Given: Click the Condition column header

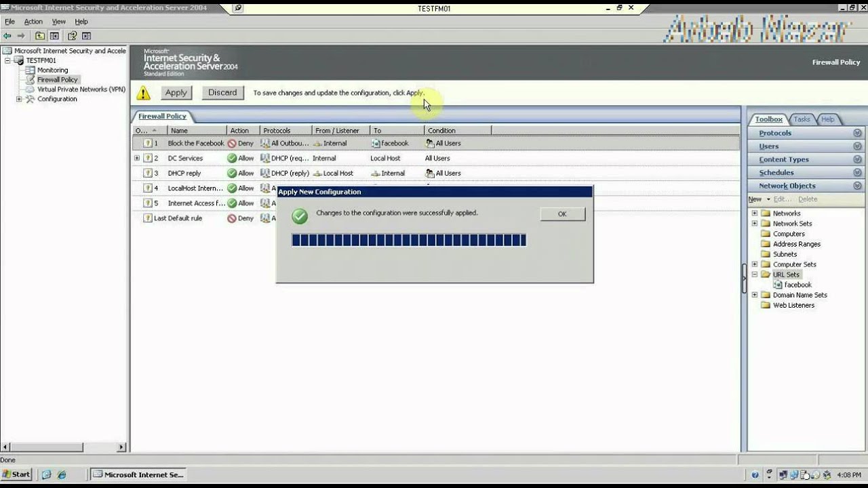Looking at the screenshot, I should (458, 131).
